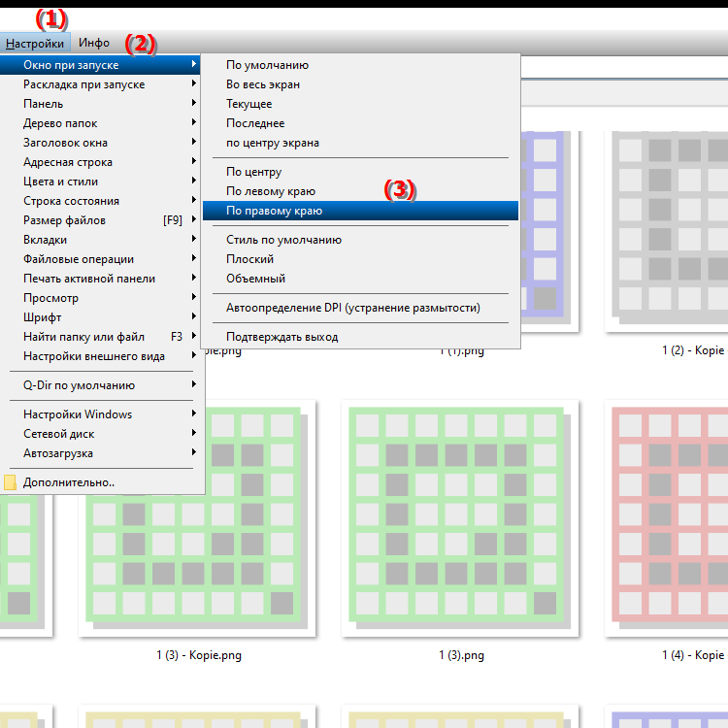Select the Последнее option

(360, 123)
